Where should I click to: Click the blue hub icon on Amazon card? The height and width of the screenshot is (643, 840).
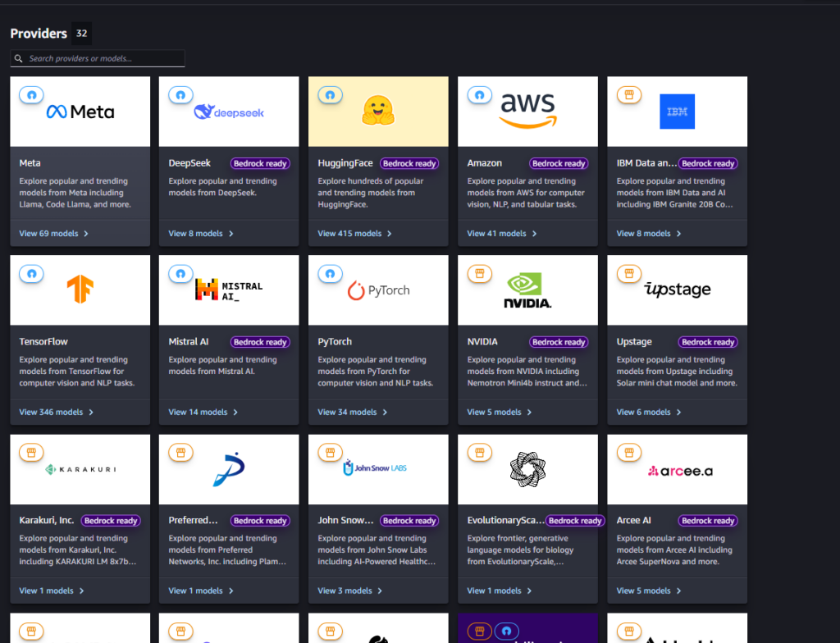479,95
